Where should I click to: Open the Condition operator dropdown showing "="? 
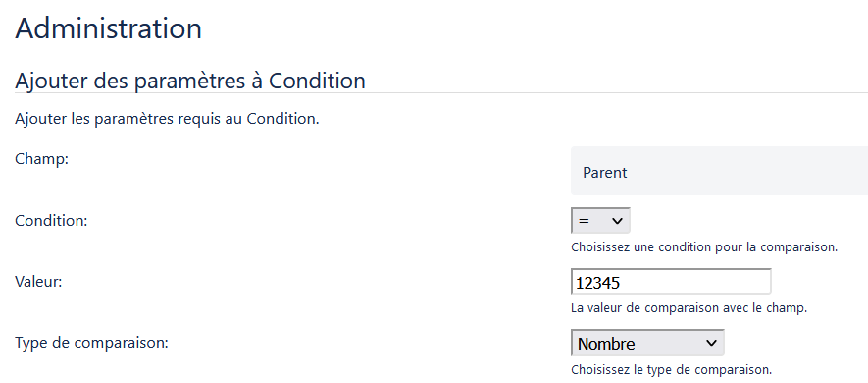pos(600,221)
